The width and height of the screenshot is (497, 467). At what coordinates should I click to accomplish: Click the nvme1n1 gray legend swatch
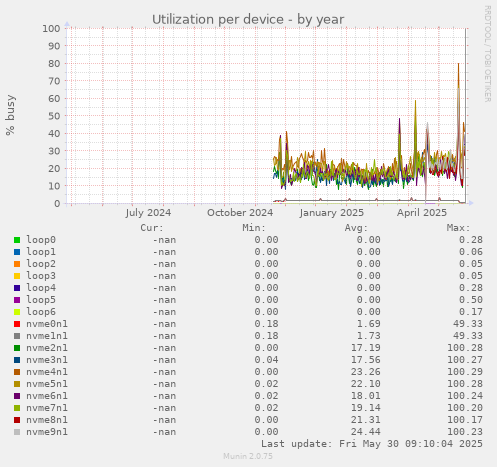pos(17,336)
